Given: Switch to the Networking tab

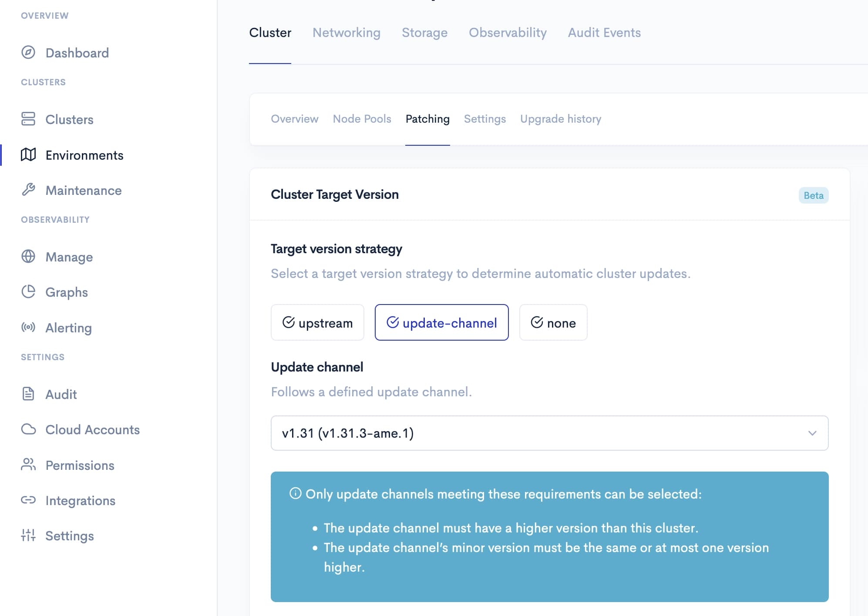Looking at the screenshot, I should point(346,33).
